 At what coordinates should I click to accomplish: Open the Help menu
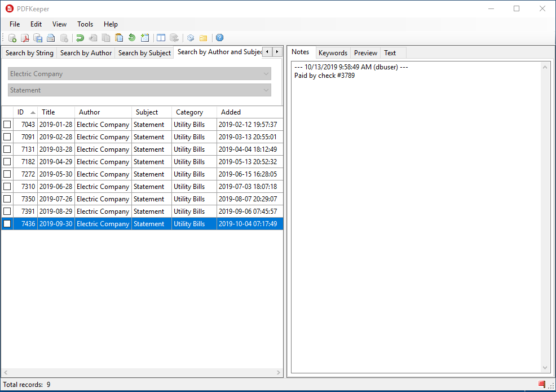tap(111, 24)
